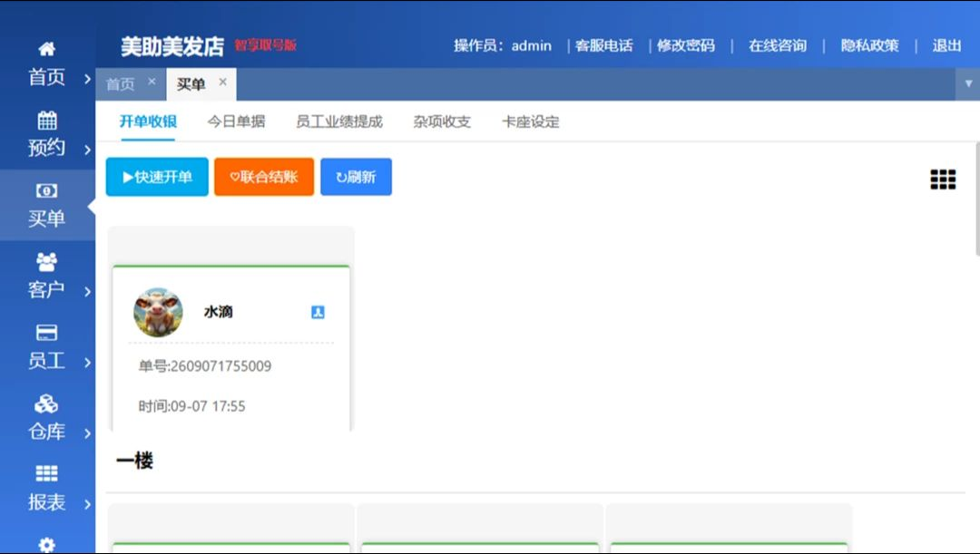Expand the 预约 sidebar chevron
The width and height of the screenshot is (980, 554).
[87, 150]
